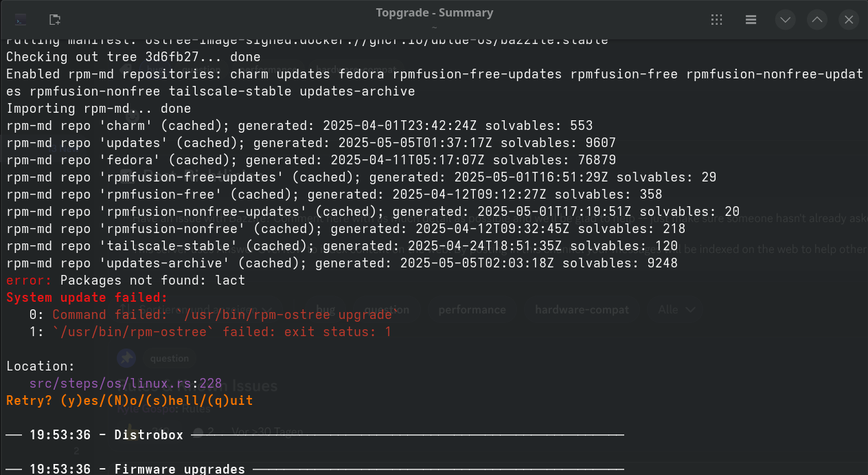Select the faint "performance" tag behind the terminal
This screenshot has height=475, width=868.
472,310
